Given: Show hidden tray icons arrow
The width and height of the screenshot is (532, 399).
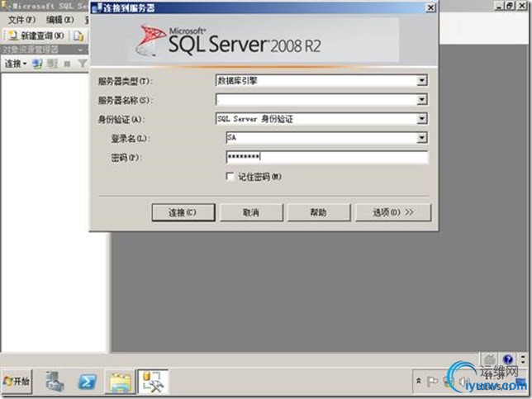Looking at the screenshot, I should pyautogui.click(x=419, y=381).
